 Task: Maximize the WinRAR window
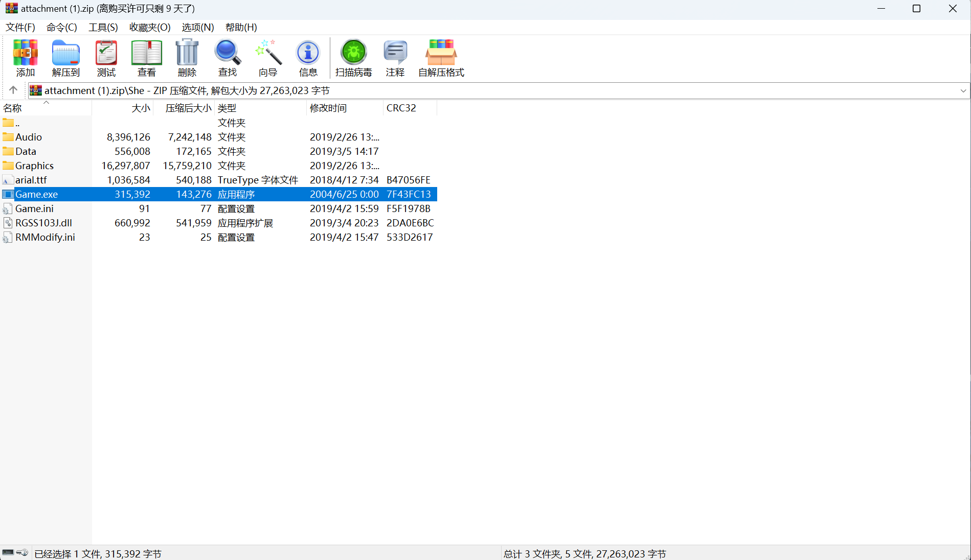tap(916, 9)
